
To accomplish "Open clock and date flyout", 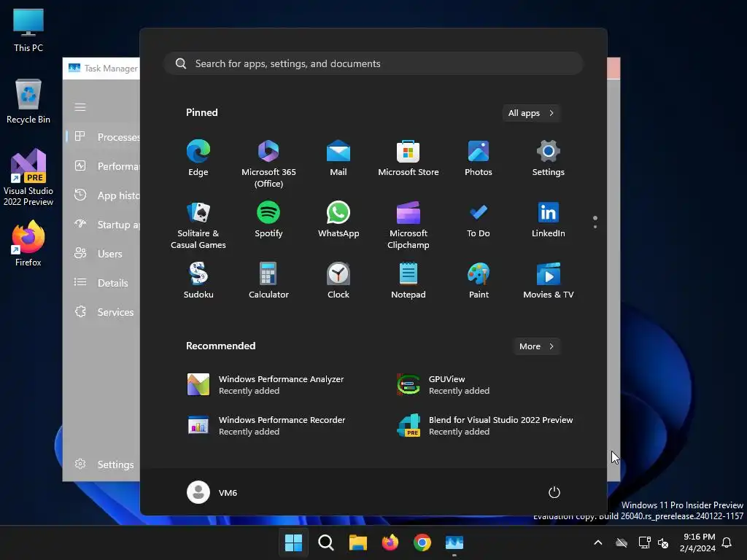I will point(697,542).
